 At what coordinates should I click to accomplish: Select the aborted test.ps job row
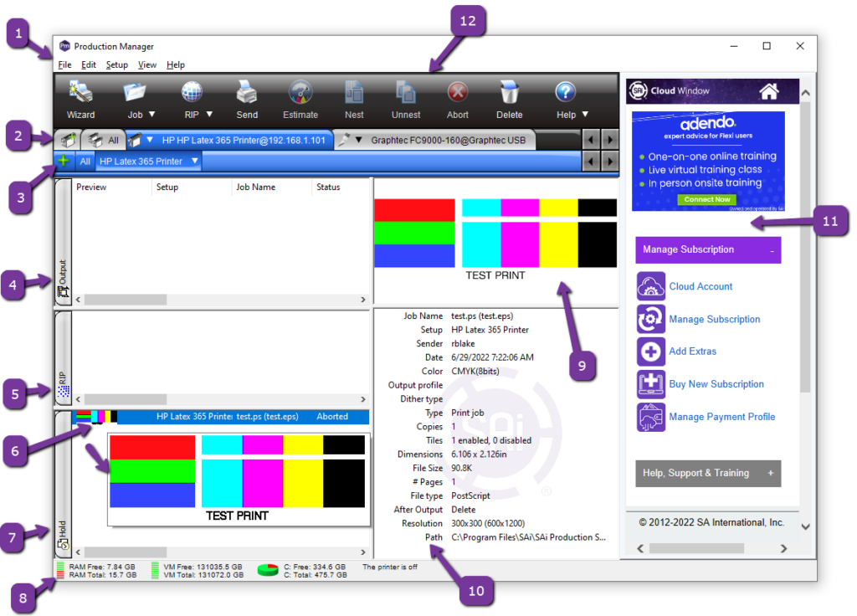(x=221, y=417)
